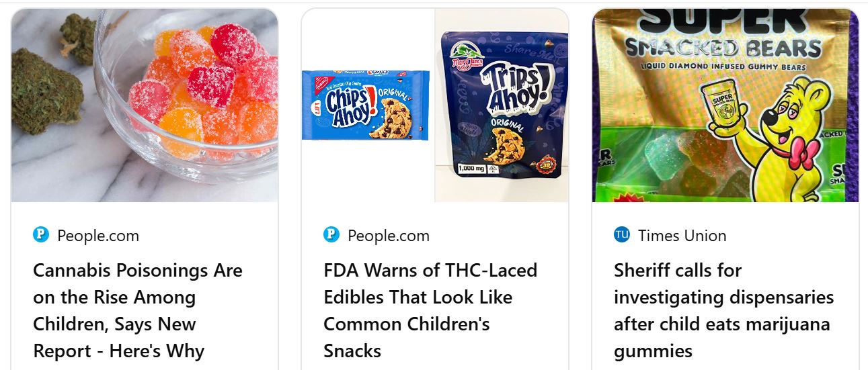The image size is (868, 370).
Task: Click the Times Union source name
Action: point(682,236)
